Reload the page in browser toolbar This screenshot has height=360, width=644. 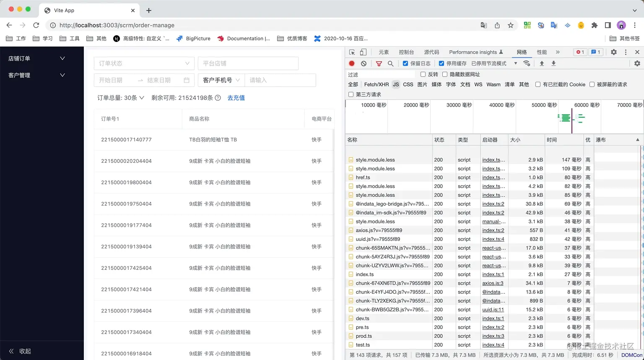point(36,25)
